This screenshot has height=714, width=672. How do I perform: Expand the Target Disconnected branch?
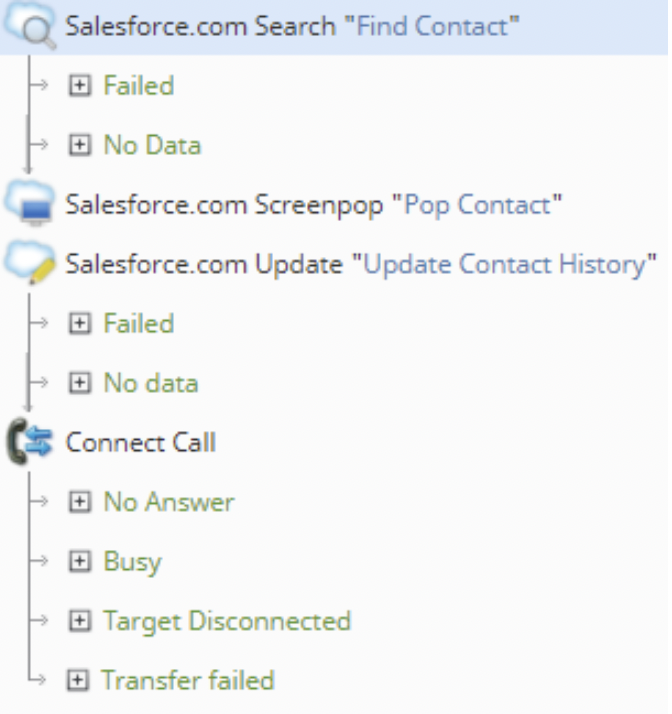tap(80, 620)
